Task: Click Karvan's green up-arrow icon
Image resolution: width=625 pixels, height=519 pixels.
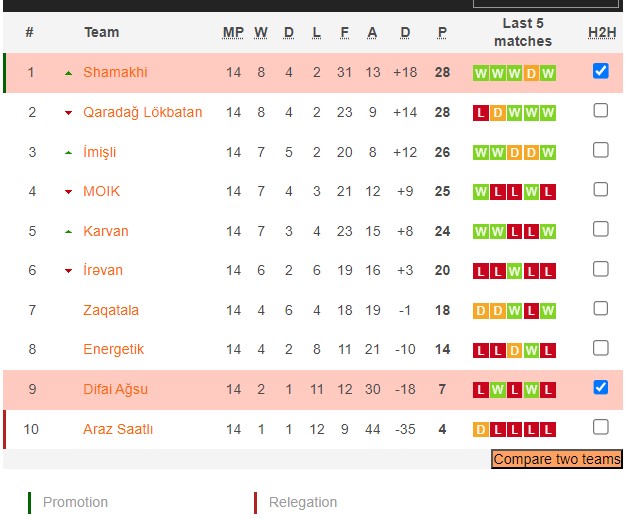Action: tap(68, 231)
